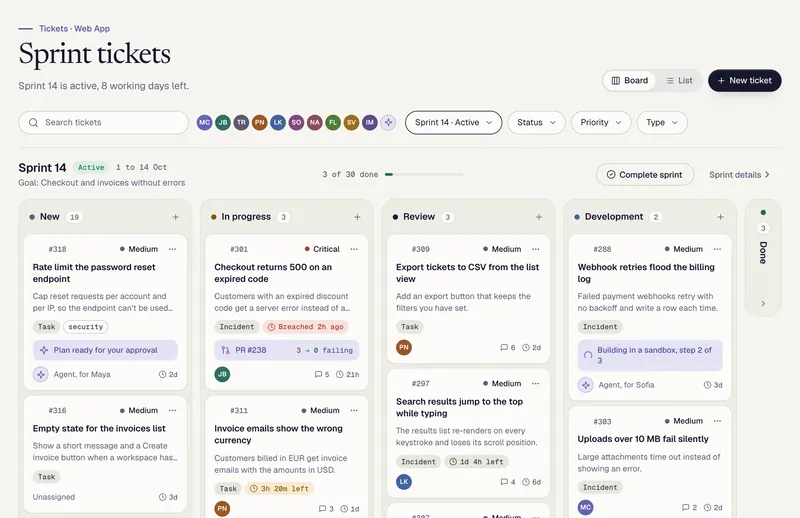Click the Tickets · Web App breadcrumb
Screen dimensions: 800x518
(x=74, y=29)
